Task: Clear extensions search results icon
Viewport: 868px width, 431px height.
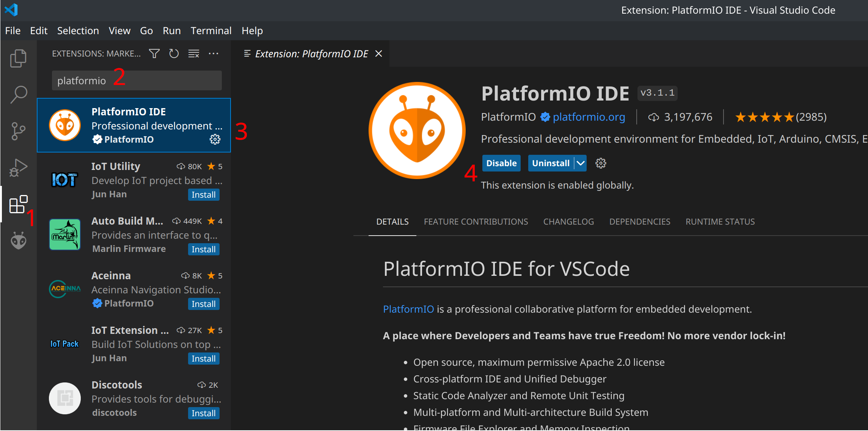Action: click(x=194, y=53)
